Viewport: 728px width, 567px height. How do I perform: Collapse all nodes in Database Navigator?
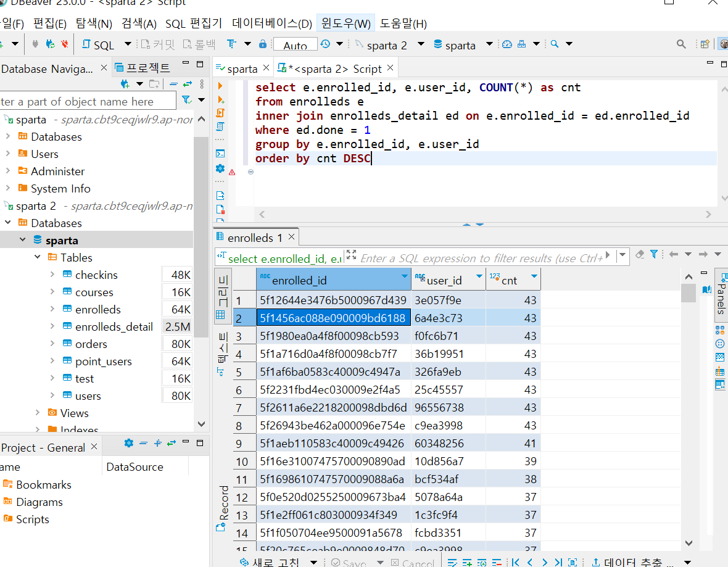pyautogui.click(x=173, y=84)
